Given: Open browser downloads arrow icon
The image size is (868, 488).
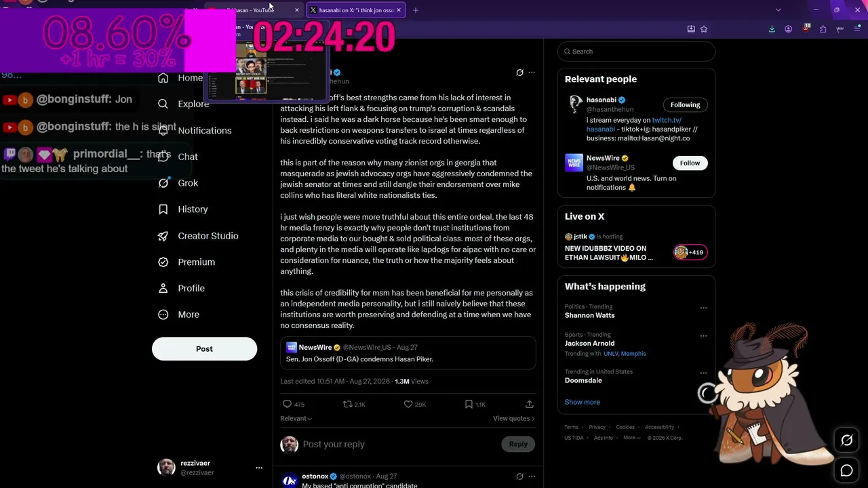Looking at the screenshot, I should click(x=772, y=29).
